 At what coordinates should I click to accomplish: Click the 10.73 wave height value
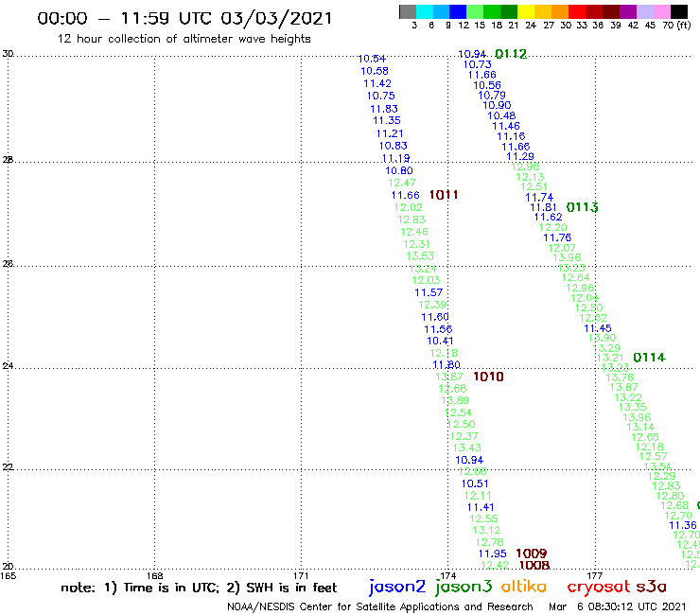pos(477,64)
